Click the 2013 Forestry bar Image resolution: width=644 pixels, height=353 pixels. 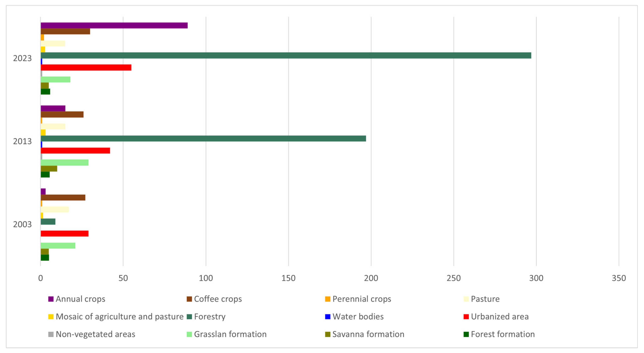coord(203,139)
